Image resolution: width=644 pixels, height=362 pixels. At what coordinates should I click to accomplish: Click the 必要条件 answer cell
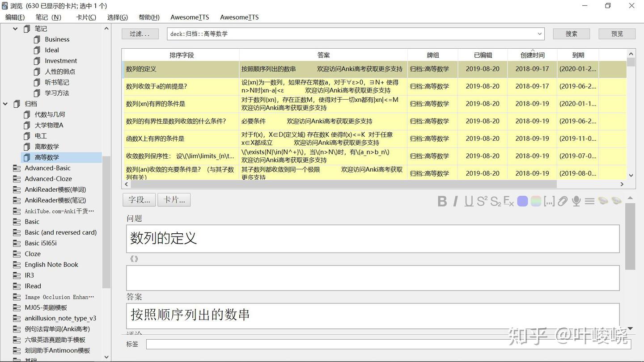point(323,121)
